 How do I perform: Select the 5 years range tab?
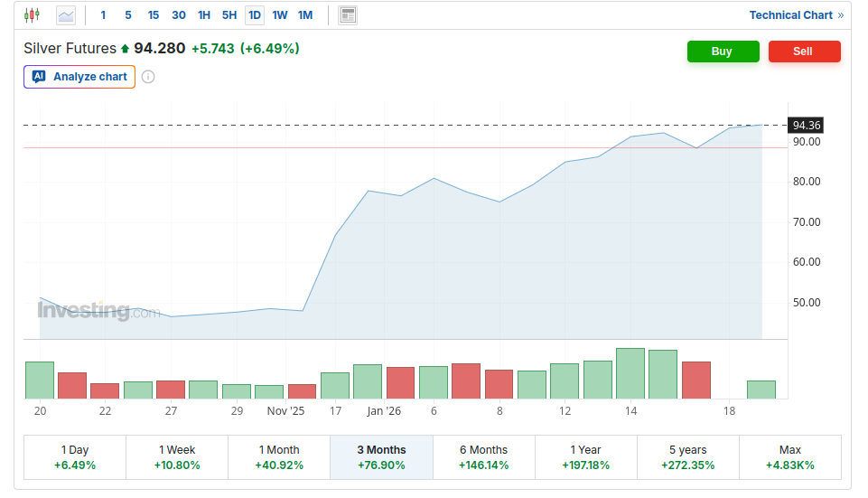[688, 457]
